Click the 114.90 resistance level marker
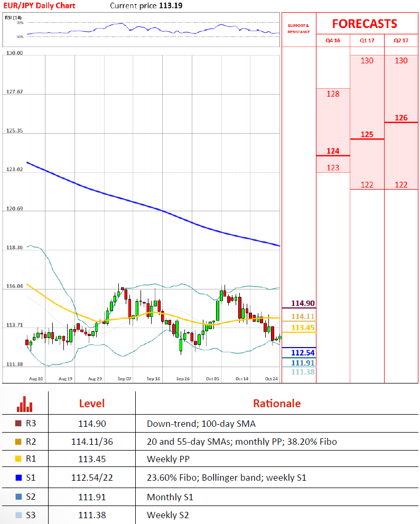Viewport: 420px width, 524px height. pyautogui.click(x=303, y=303)
